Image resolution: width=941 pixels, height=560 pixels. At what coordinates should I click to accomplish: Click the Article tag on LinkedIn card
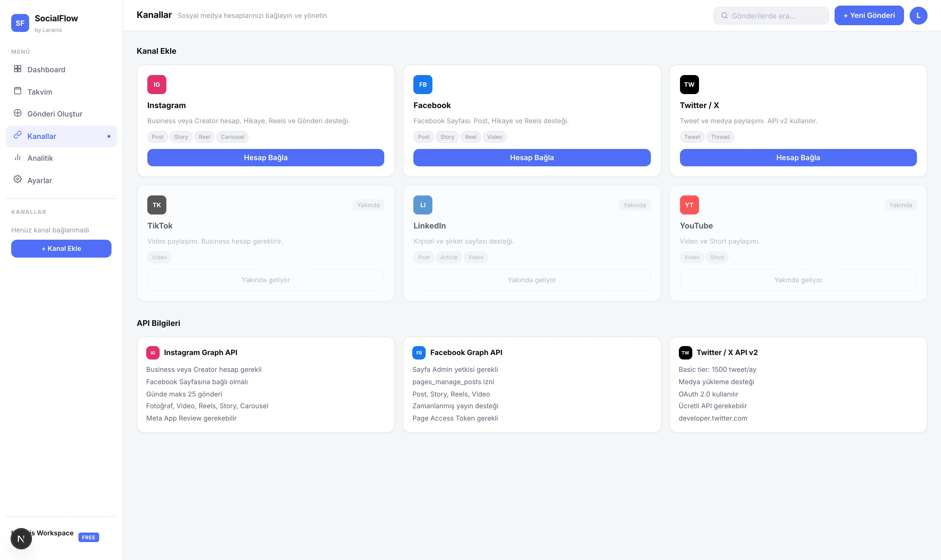449,257
